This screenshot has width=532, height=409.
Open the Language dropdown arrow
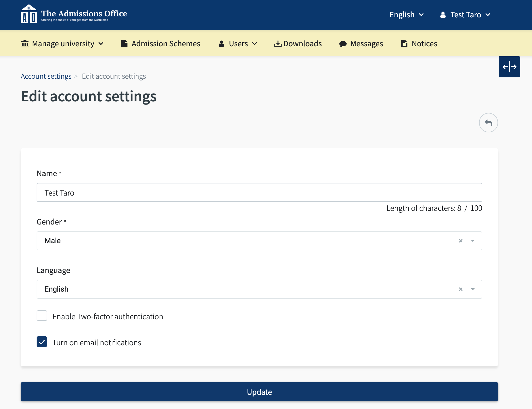pos(473,289)
